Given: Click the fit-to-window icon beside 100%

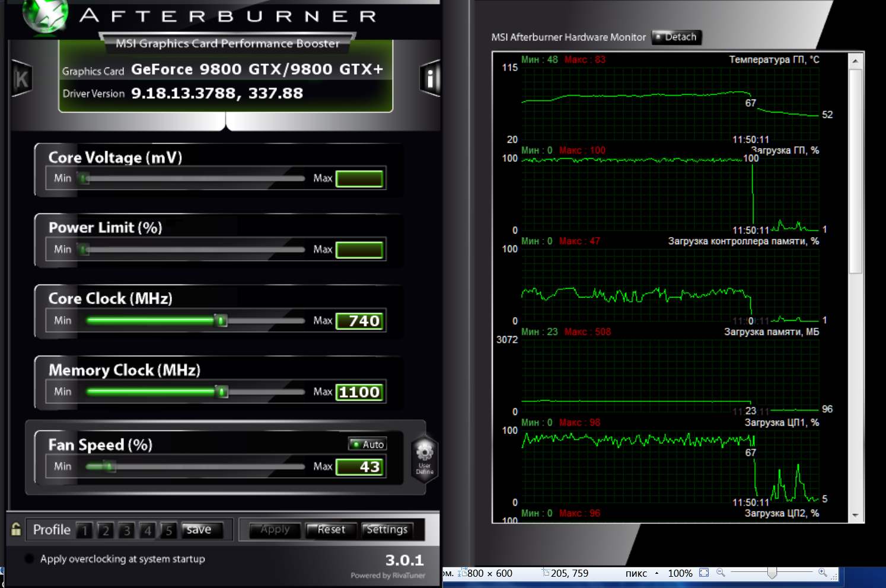Looking at the screenshot, I should click(704, 573).
